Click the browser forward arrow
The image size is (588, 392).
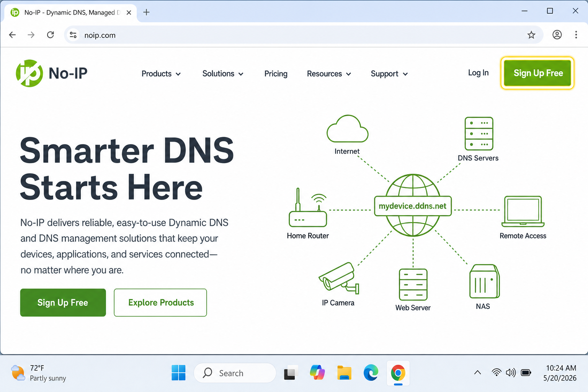pyautogui.click(x=31, y=35)
